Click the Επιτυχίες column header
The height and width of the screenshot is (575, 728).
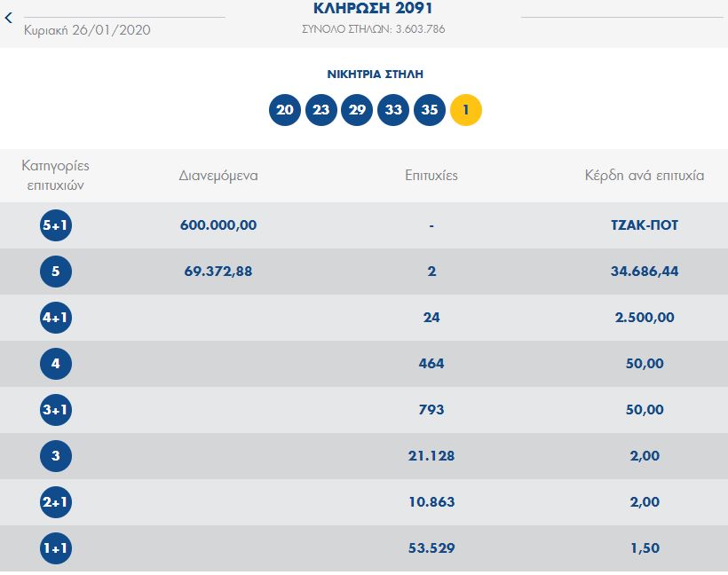431,176
